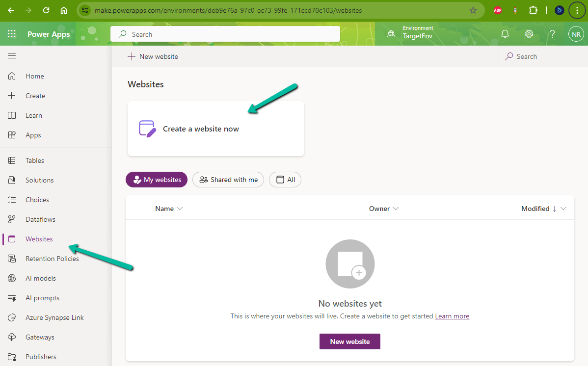Click the gray empty-state add website graphic
588x366 pixels.
[x=350, y=264]
